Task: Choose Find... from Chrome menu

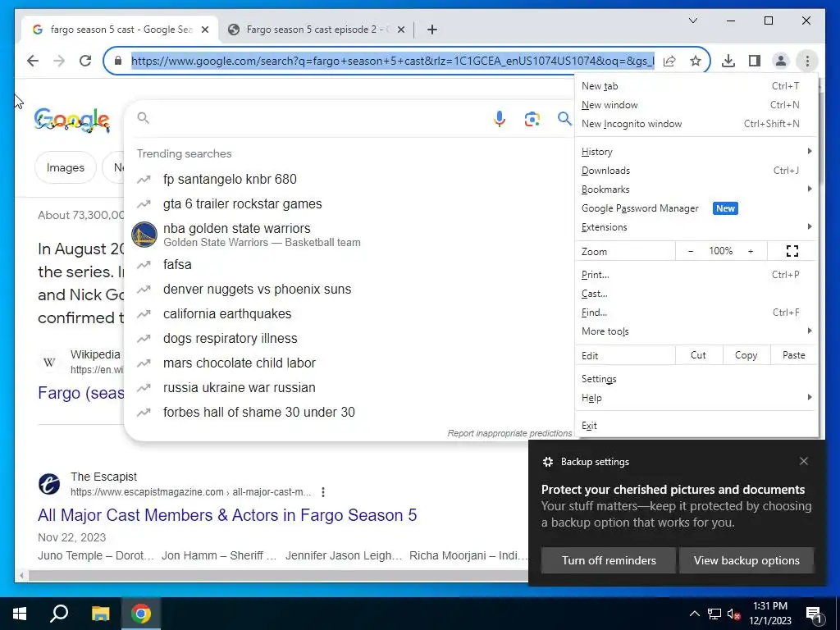Action: tap(696, 312)
